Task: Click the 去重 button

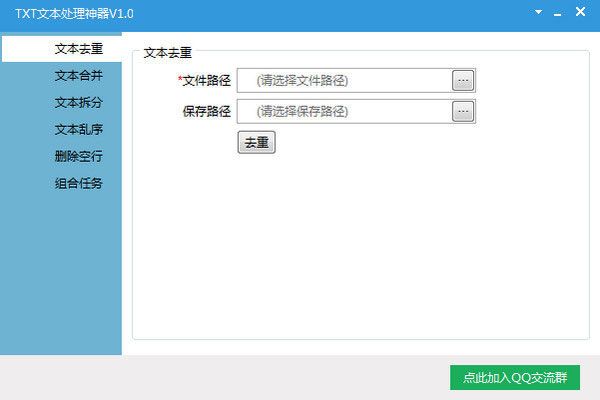Action: pyautogui.click(x=256, y=143)
